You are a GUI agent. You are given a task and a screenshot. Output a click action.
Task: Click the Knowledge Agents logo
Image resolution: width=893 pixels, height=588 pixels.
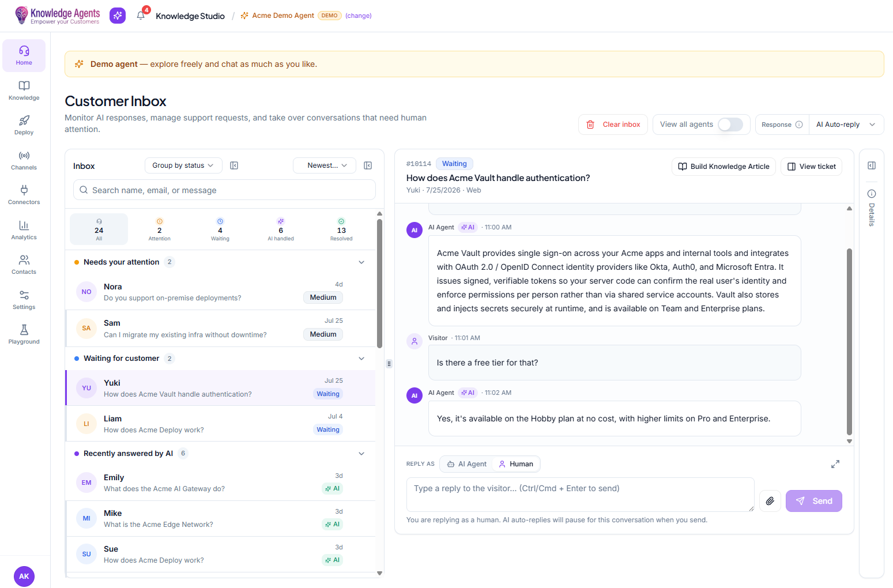coord(57,16)
